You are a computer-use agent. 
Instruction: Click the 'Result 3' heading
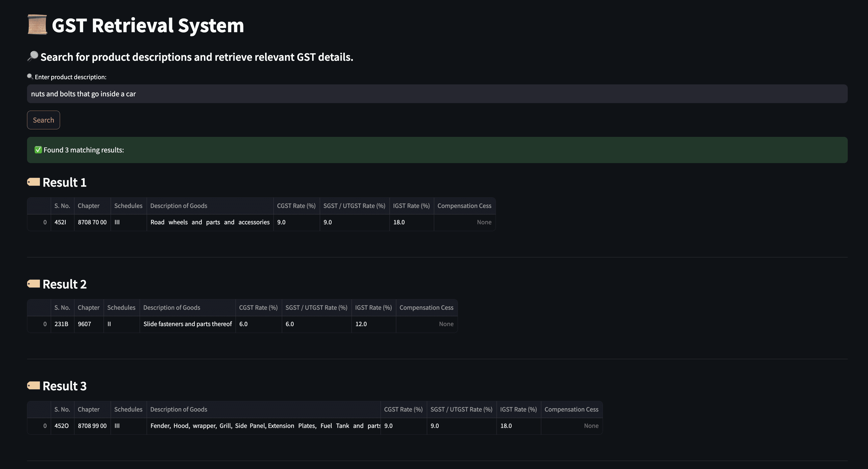pos(65,386)
